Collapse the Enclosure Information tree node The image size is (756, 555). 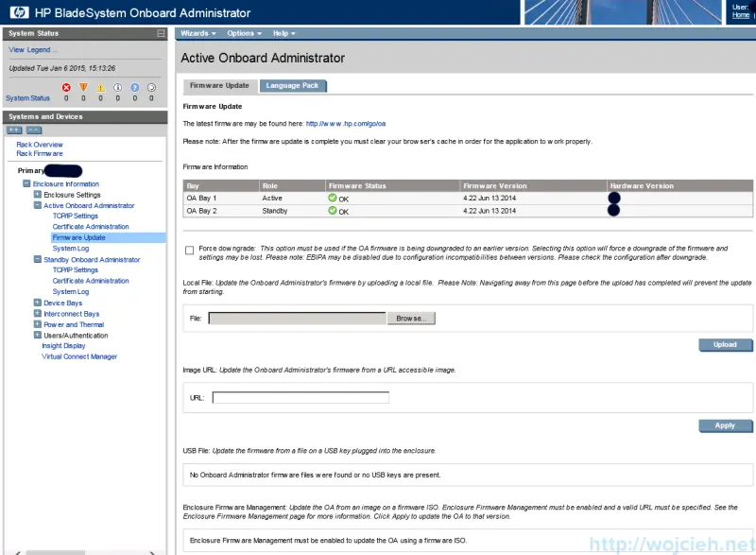pos(28,183)
